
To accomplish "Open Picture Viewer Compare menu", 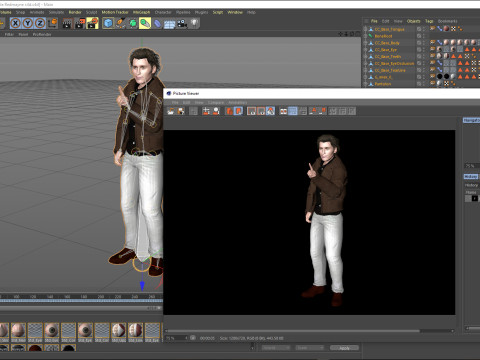I will coord(216,102).
